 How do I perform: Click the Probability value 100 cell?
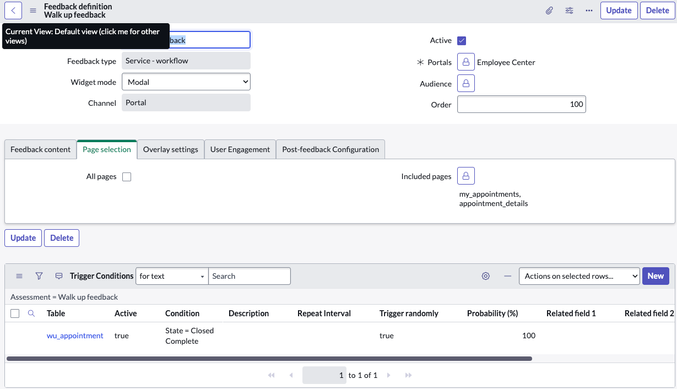pos(529,335)
